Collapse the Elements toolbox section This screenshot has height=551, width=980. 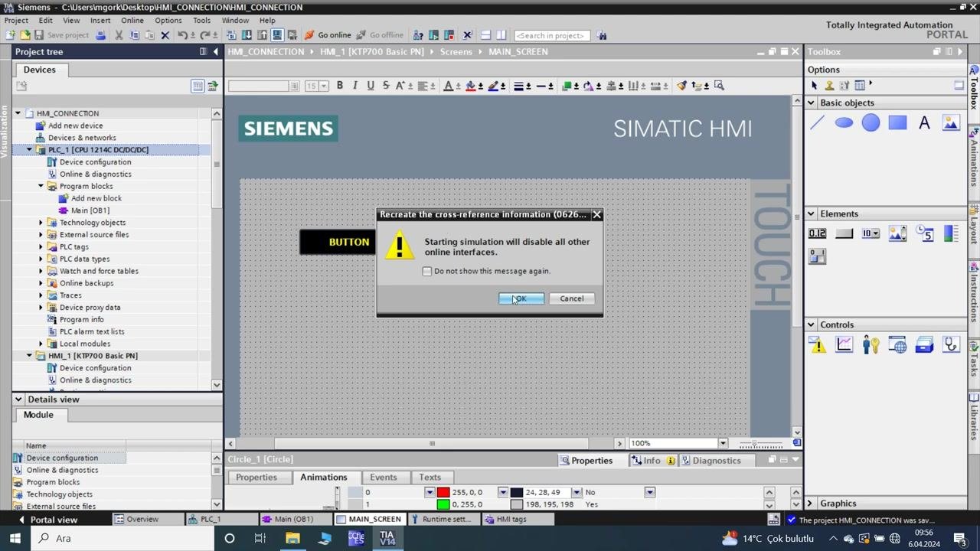coord(811,214)
